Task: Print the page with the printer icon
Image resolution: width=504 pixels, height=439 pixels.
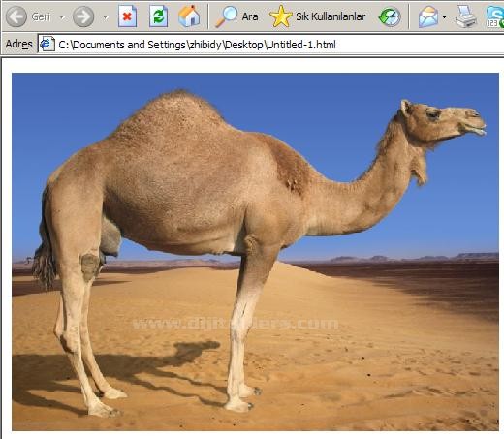Action: [x=465, y=16]
